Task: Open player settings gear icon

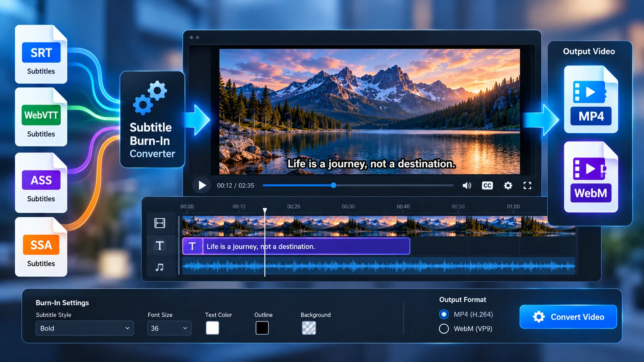Action: tap(508, 185)
